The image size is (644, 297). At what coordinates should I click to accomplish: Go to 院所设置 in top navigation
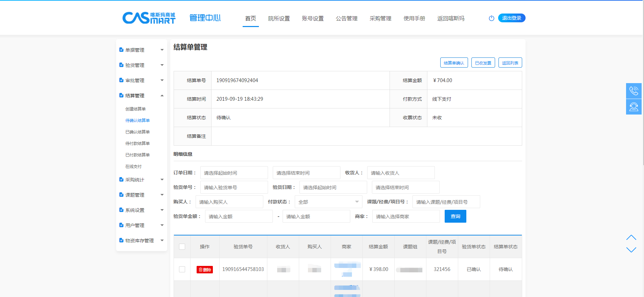279,18
